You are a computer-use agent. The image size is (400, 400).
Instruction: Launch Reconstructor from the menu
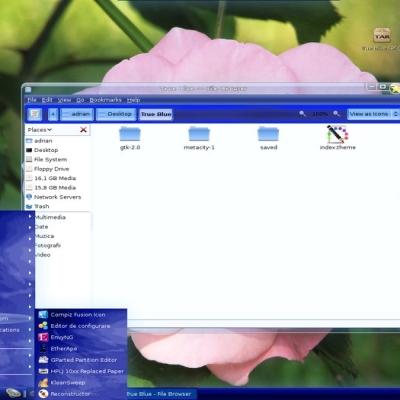[x=81, y=394]
